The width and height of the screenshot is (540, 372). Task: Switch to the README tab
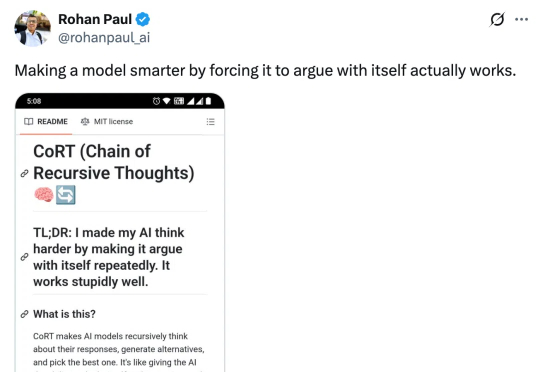coord(46,122)
